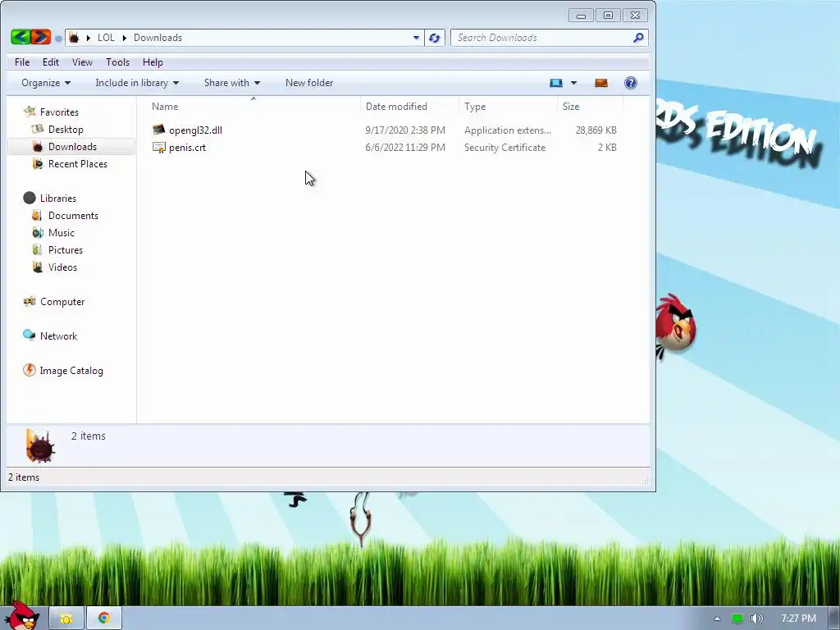Image resolution: width=840 pixels, height=630 pixels.
Task: Create a New folder
Action: tap(309, 83)
